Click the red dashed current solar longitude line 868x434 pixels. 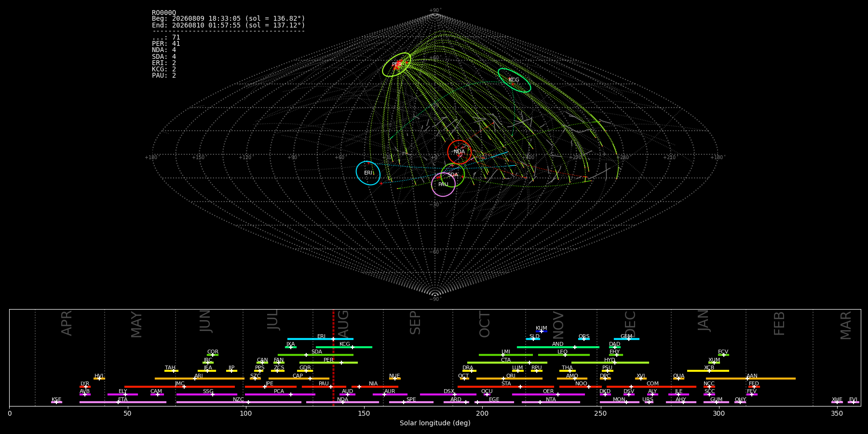[333, 357]
